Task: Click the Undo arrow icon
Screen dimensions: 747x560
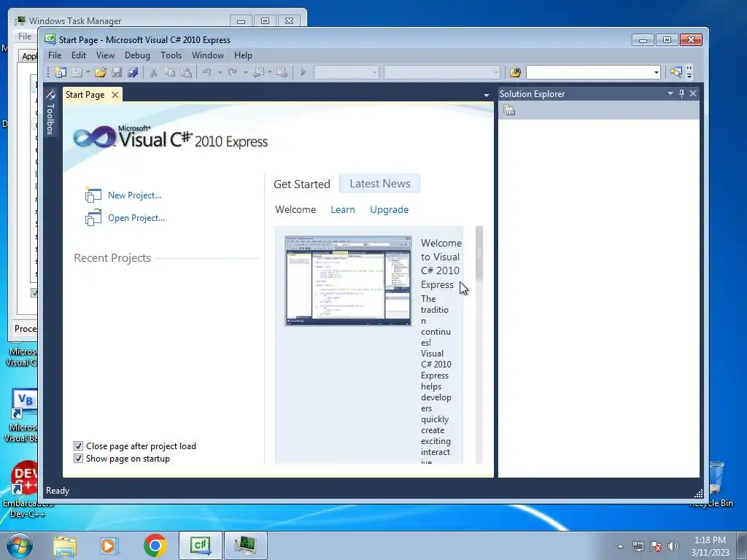Action: 206,72
